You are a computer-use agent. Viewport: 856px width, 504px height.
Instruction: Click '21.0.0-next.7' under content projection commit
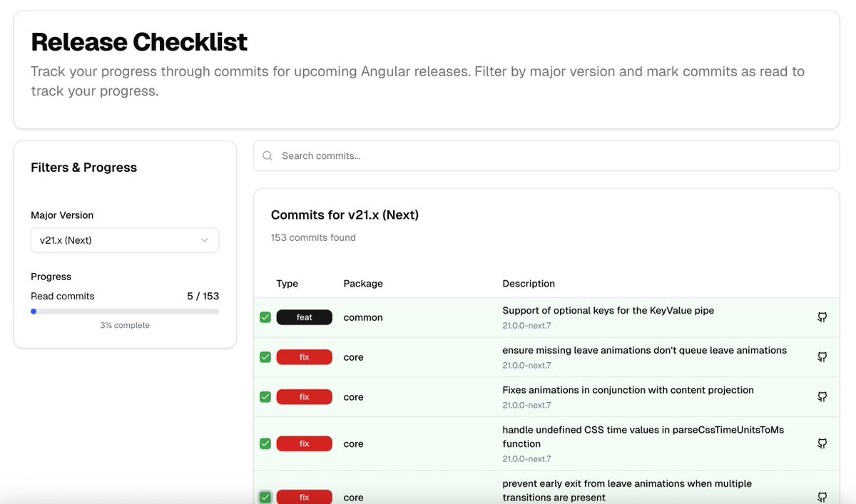pyautogui.click(x=527, y=406)
